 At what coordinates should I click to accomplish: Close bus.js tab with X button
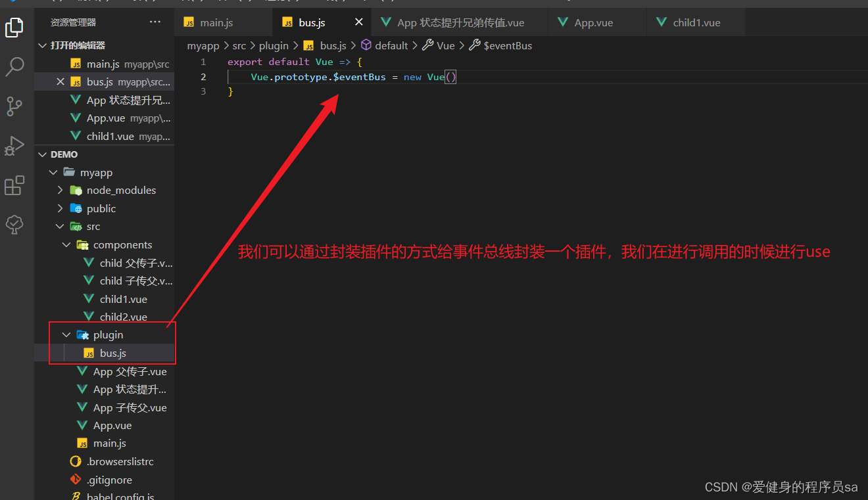pos(359,22)
